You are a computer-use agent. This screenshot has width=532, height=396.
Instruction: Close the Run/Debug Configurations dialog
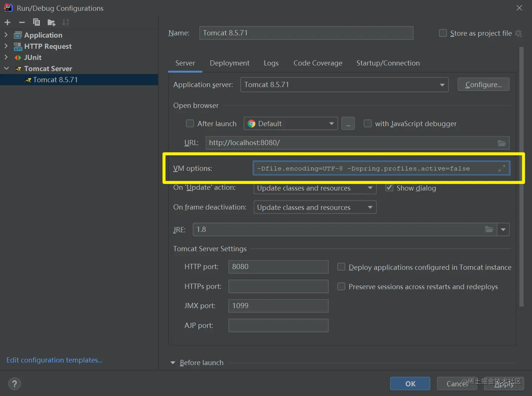(x=519, y=8)
